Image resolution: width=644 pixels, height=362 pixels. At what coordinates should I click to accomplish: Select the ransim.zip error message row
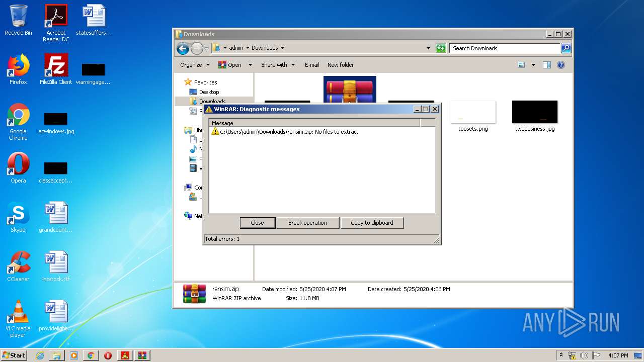pos(322,132)
